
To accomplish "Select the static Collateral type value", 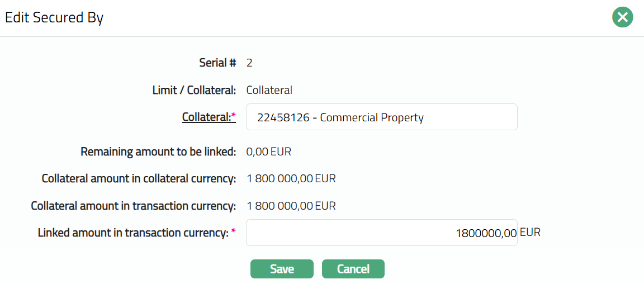I will pos(269,90).
